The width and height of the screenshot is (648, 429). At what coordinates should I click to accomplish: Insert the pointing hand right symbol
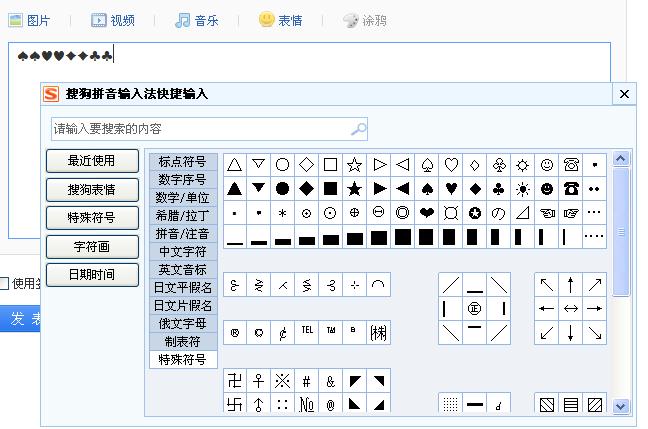[x=571, y=213]
